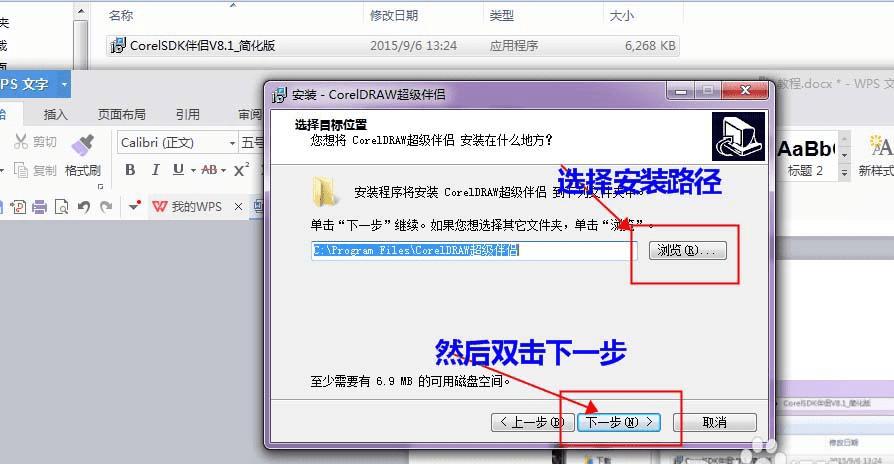Switch to the 插入 ribbon tab
Viewport: 894px width, 464px height.
pos(55,115)
